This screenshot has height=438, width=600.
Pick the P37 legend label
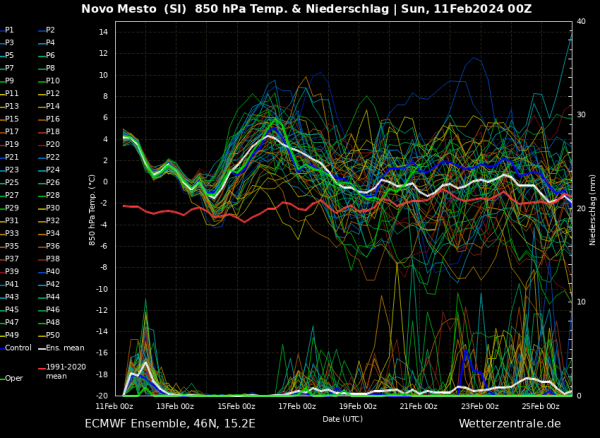click(9, 259)
